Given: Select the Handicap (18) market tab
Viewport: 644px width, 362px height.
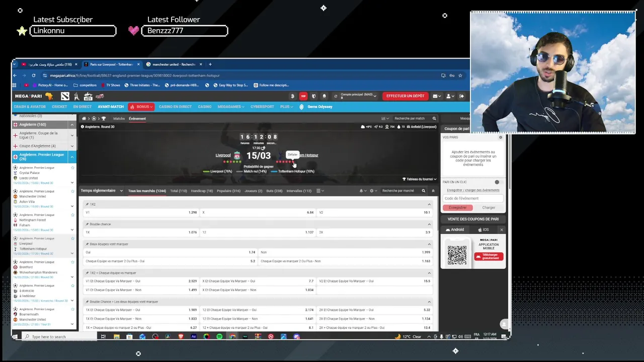Looking at the screenshot, I should (202, 191).
